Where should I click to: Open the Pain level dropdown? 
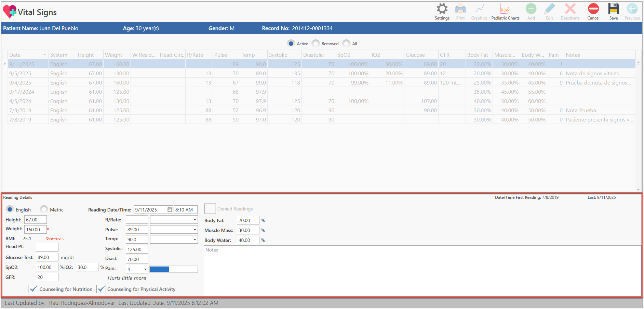tap(145, 269)
